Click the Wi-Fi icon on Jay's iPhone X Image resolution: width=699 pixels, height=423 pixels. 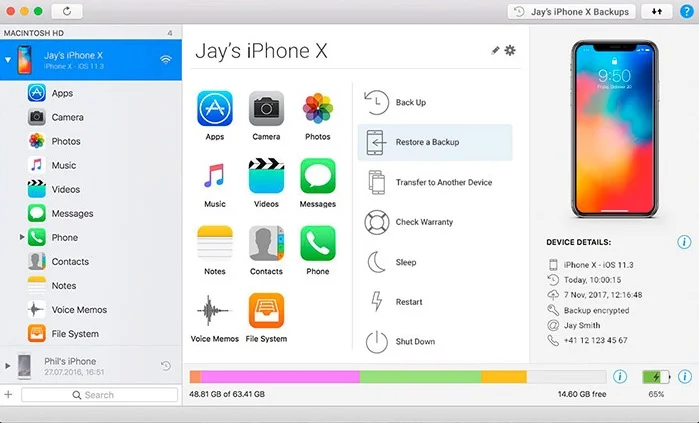point(166,59)
